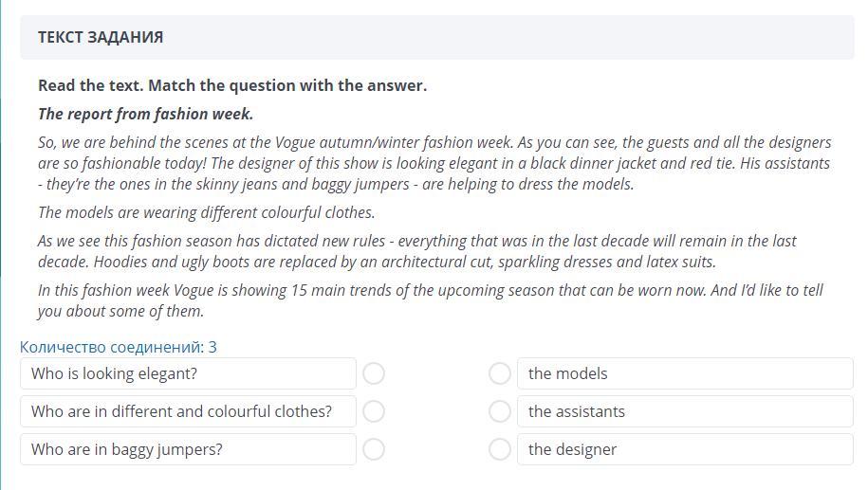Click the paragraph starting "As we see this fashion"

[x=416, y=251]
